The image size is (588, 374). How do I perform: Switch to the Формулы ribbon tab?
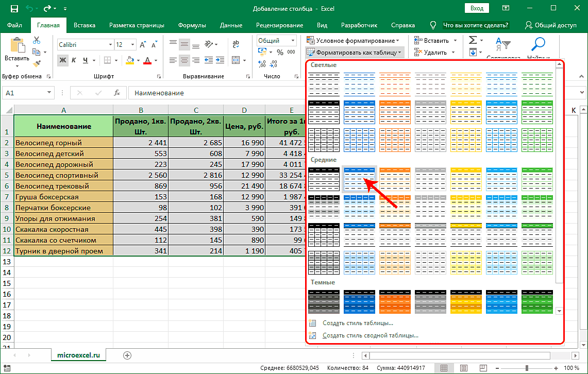[192, 25]
